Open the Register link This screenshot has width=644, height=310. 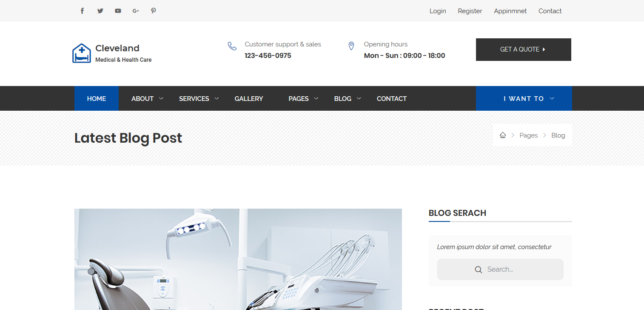[470, 11]
